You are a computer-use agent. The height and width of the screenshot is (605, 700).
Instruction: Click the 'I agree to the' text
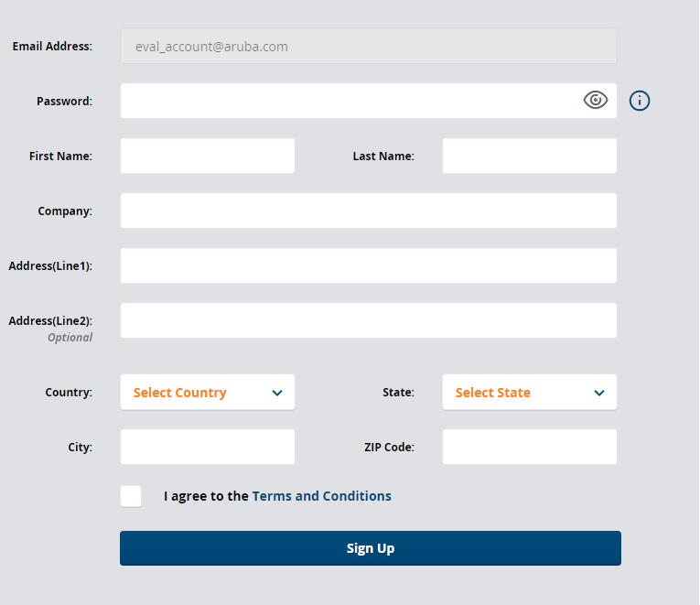click(206, 496)
